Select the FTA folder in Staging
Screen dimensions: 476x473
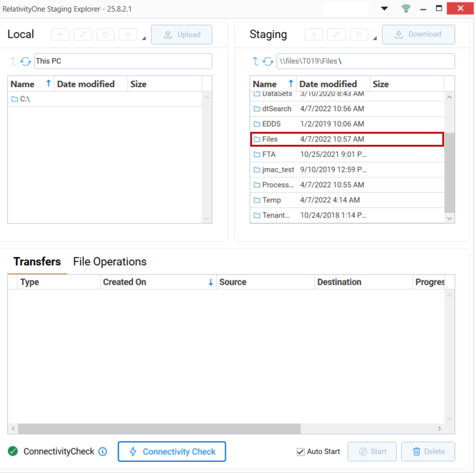coord(347,155)
